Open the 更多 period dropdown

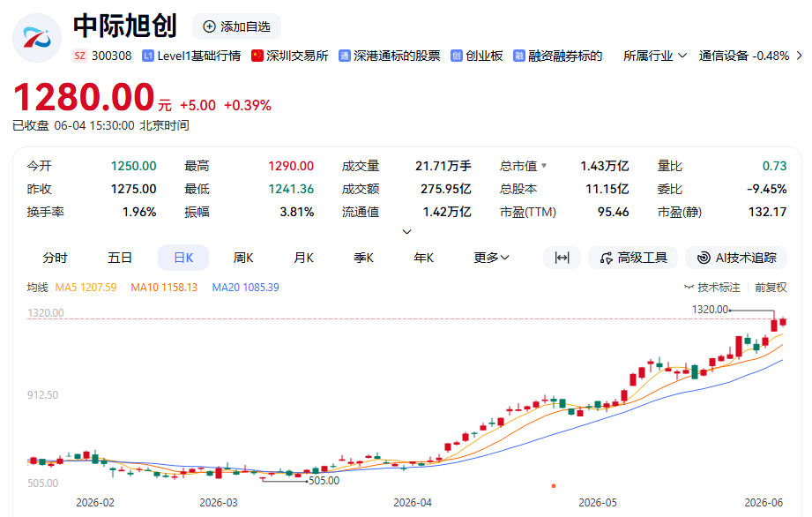click(491, 258)
